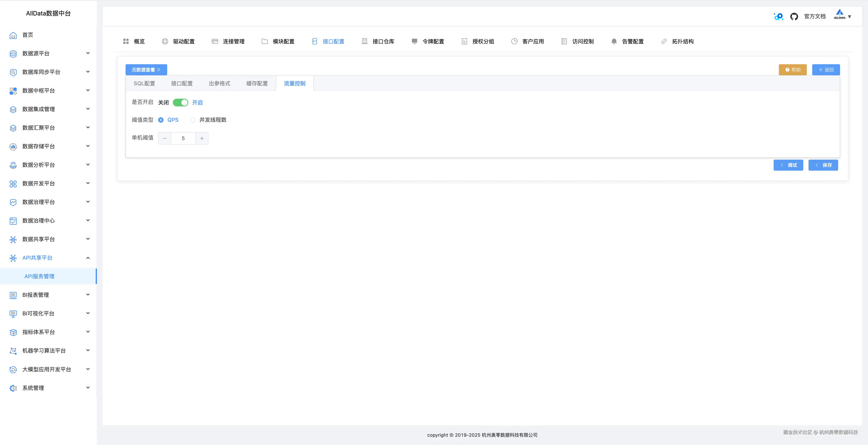868x445 pixels.
Task: Select the QPS threshold type radio
Action: (x=161, y=120)
